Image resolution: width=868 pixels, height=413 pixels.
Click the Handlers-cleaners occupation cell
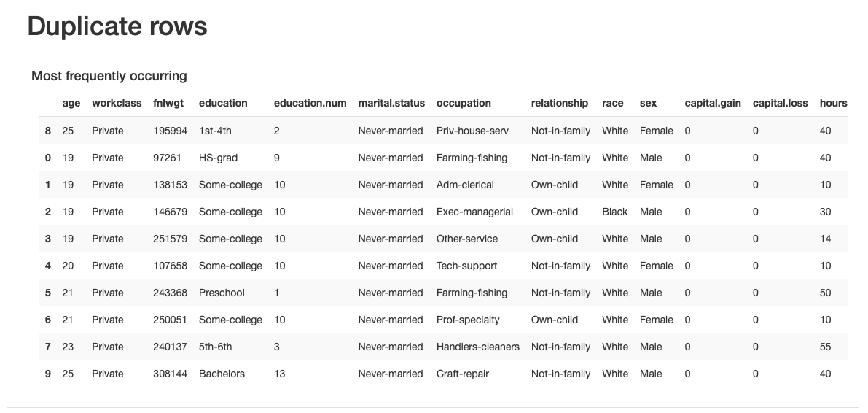[477, 347]
